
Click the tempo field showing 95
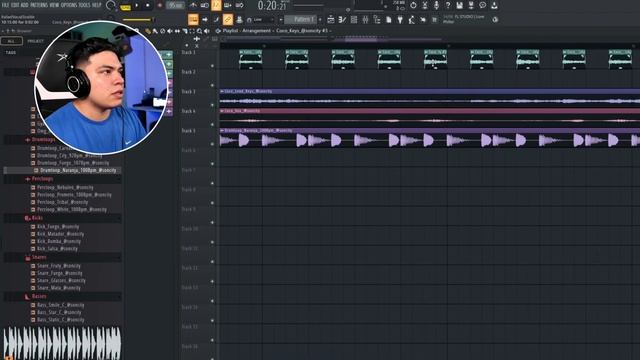pos(176,5)
